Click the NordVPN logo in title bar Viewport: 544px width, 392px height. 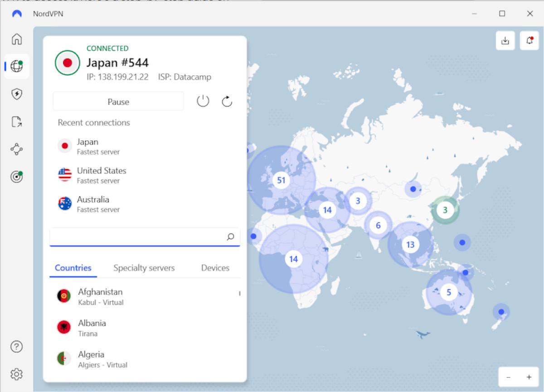pos(17,14)
